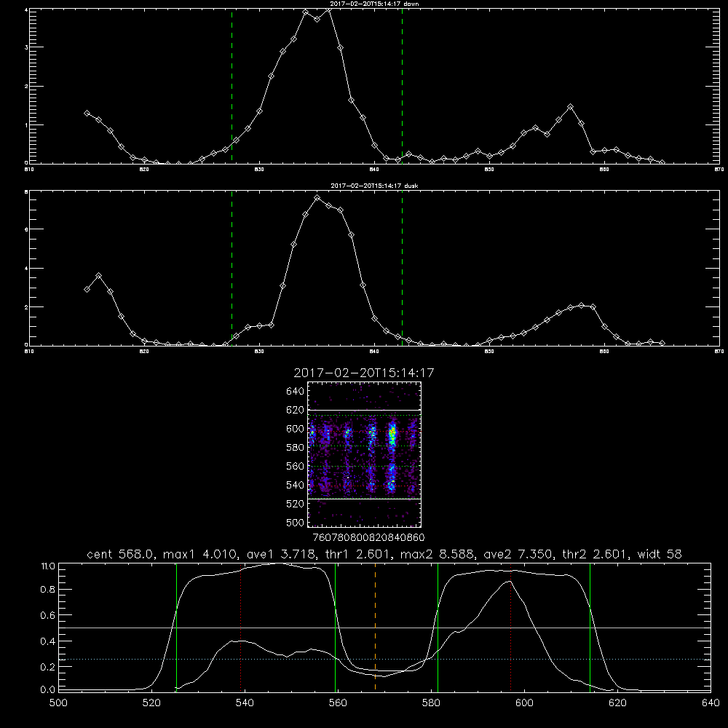Select the 'cent 568.0' value in stats line
Viewport: 728px width, 728px height.
120,554
